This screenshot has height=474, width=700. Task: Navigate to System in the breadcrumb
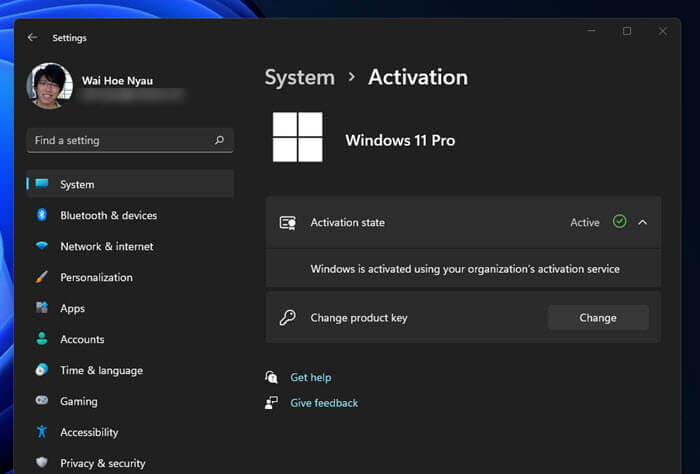[x=300, y=78]
